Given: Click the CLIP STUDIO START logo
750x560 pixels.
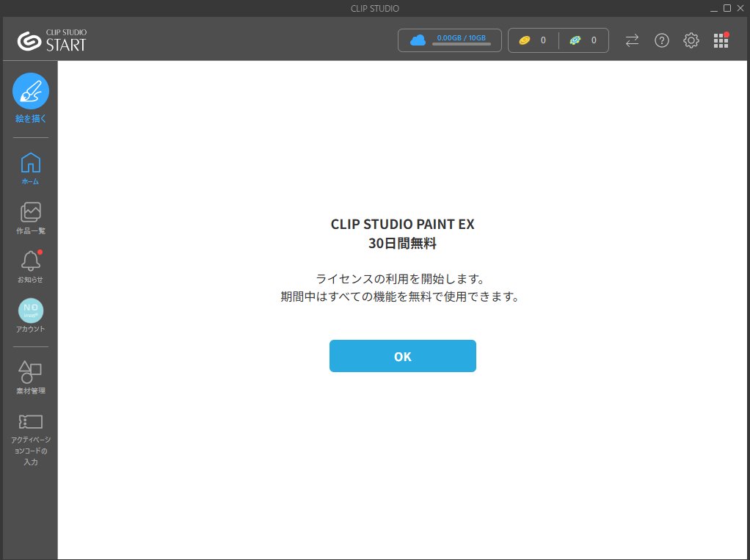Looking at the screenshot, I should click(x=51, y=40).
